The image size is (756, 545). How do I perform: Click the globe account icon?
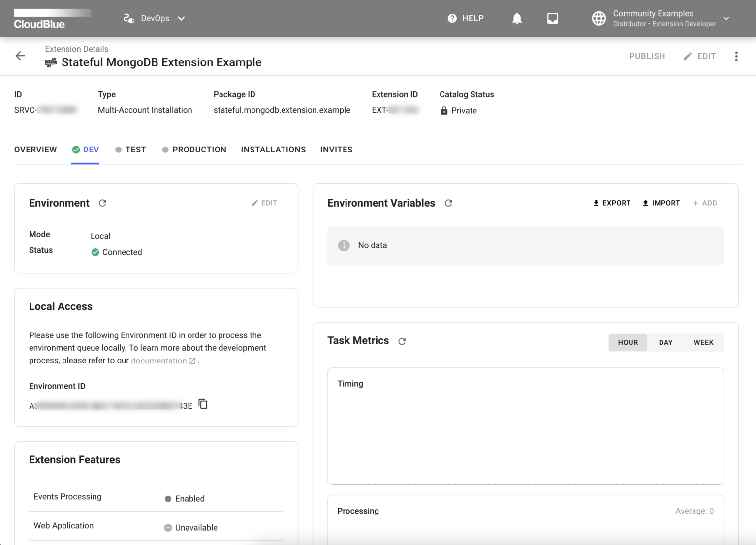point(598,18)
